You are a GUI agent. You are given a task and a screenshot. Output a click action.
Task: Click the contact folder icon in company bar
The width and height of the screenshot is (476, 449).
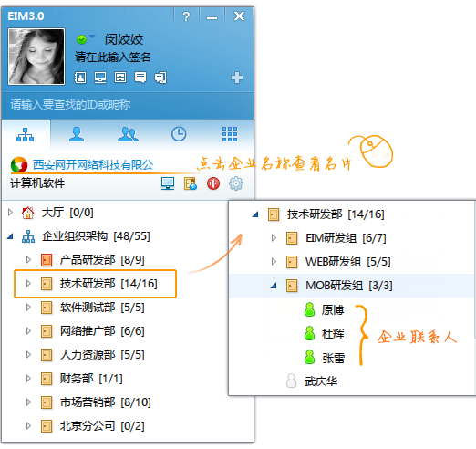191,183
